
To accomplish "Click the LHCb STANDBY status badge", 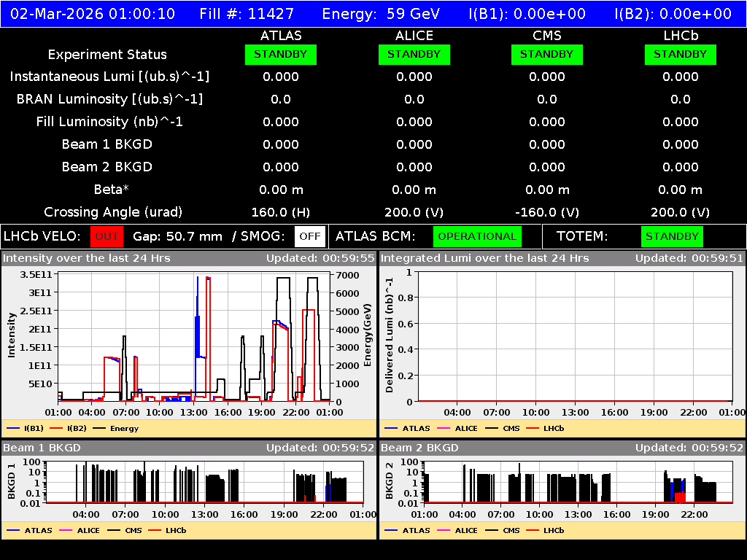I will click(680, 54).
